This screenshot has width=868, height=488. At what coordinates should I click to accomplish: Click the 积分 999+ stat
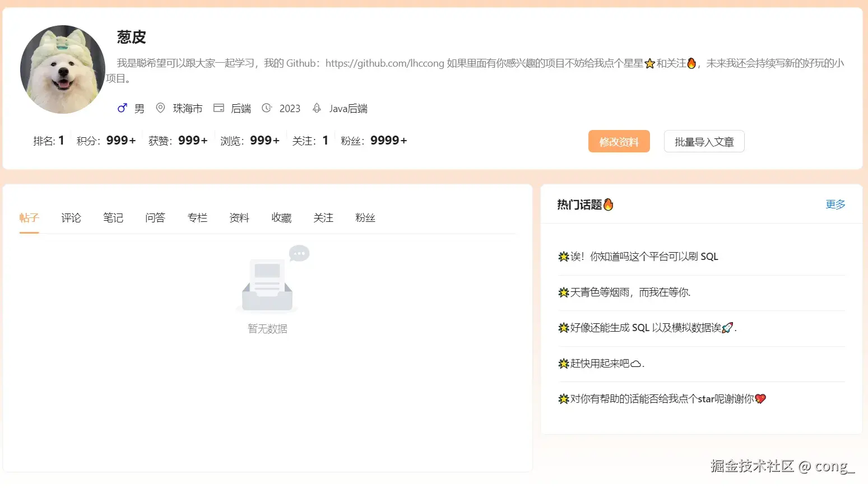106,141
